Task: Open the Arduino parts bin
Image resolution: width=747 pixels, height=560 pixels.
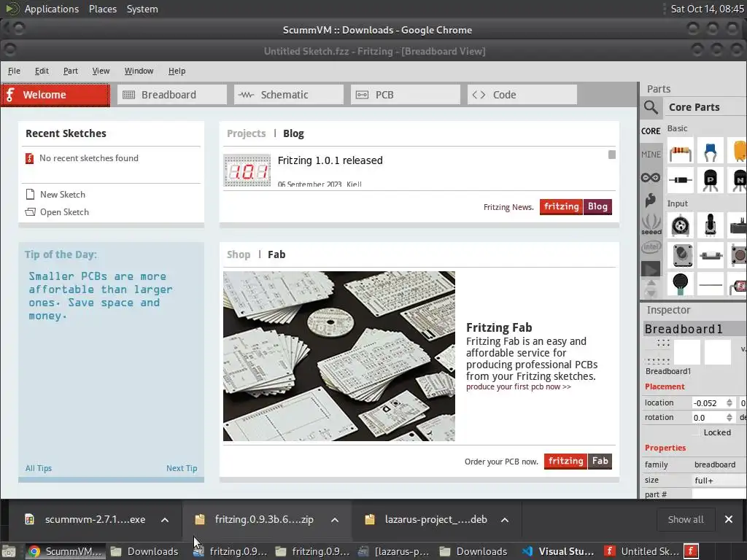Action: tap(651, 178)
